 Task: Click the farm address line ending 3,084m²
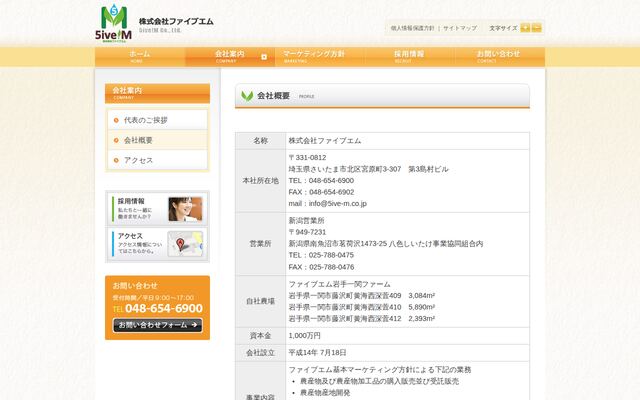pos(362,295)
